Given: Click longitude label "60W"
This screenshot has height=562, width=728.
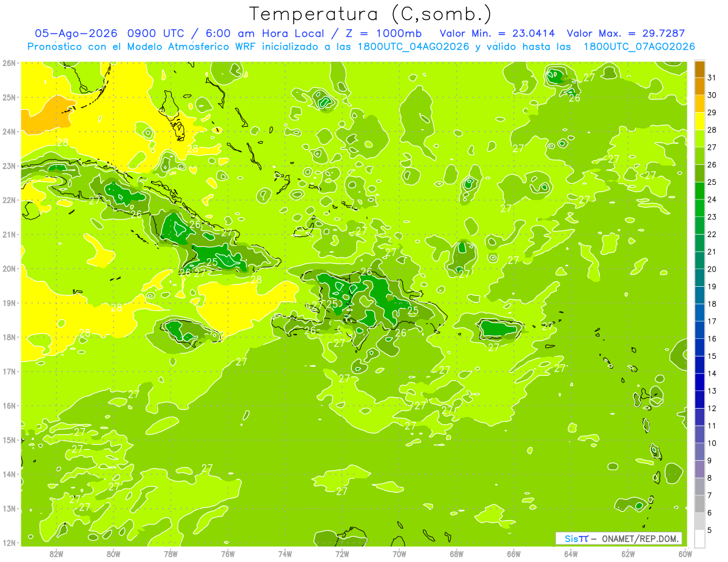Looking at the screenshot, I should pyautogui.click(x=685, y=553).
